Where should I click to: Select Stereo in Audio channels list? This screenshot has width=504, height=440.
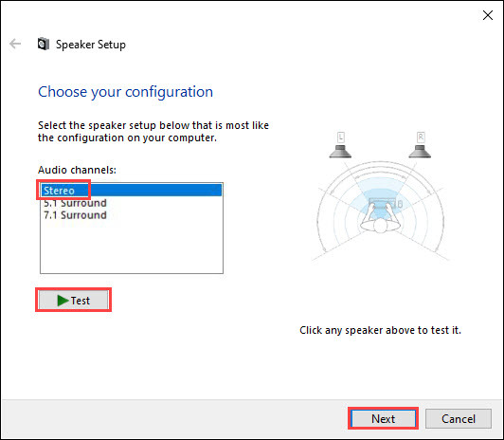click(x=131, y=190)
